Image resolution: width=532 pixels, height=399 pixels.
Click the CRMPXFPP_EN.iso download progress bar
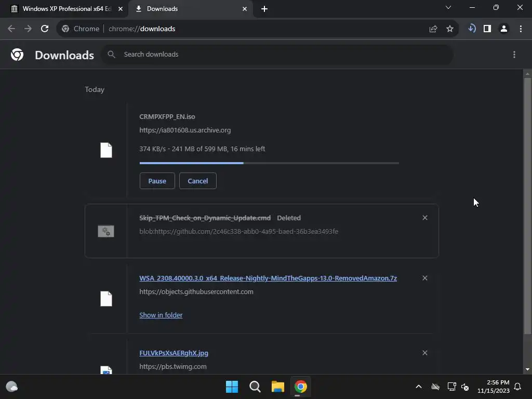point(269,163)
